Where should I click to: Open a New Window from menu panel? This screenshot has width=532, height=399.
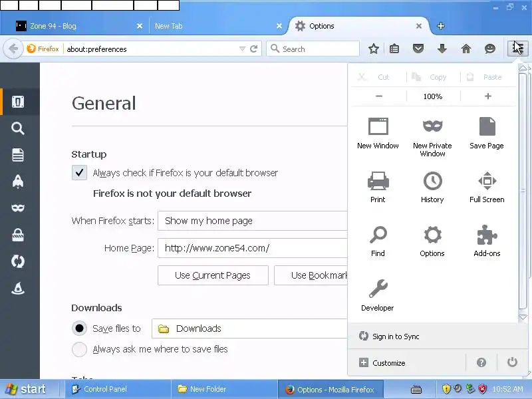pos(378,134)
